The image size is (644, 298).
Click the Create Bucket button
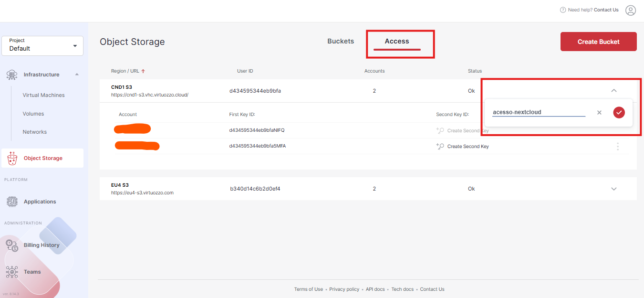tap(598, 42)
